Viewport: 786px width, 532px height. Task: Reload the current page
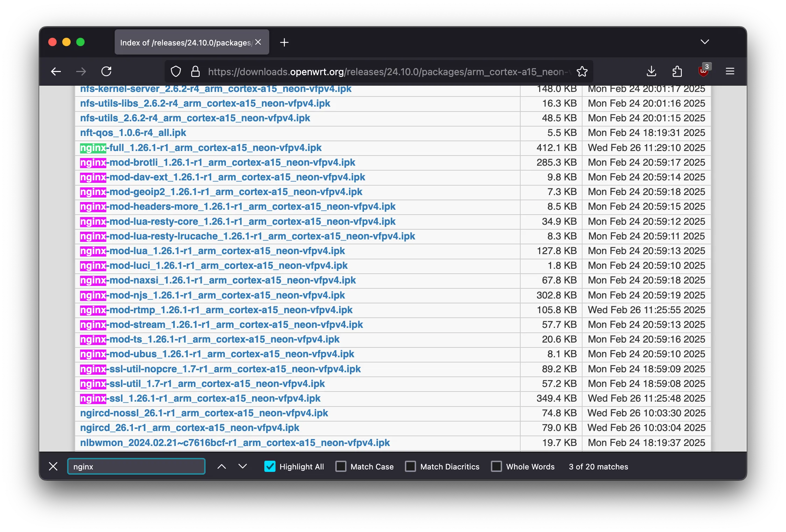click(x=106, y=72)
